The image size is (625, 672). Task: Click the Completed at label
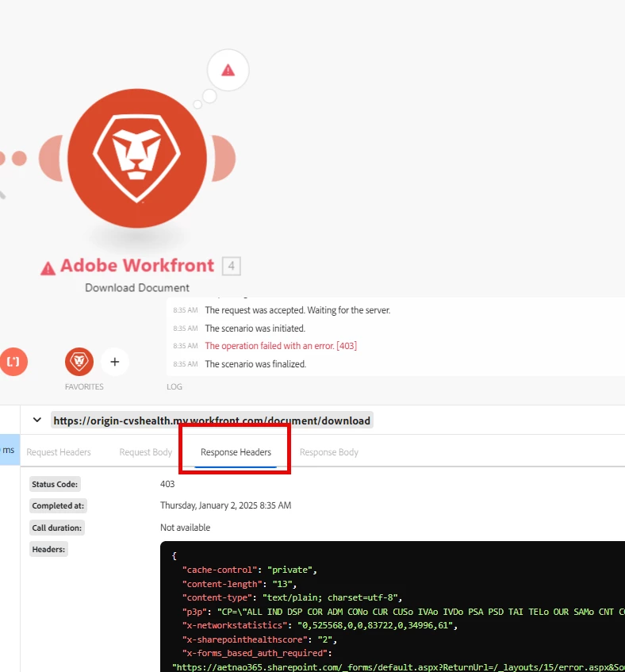click(58, 505)
